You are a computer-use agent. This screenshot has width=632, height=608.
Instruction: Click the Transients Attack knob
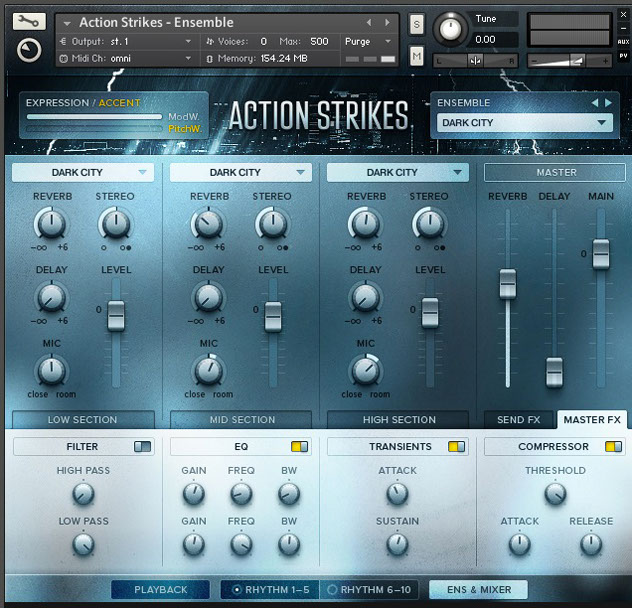tap(397, 493)
